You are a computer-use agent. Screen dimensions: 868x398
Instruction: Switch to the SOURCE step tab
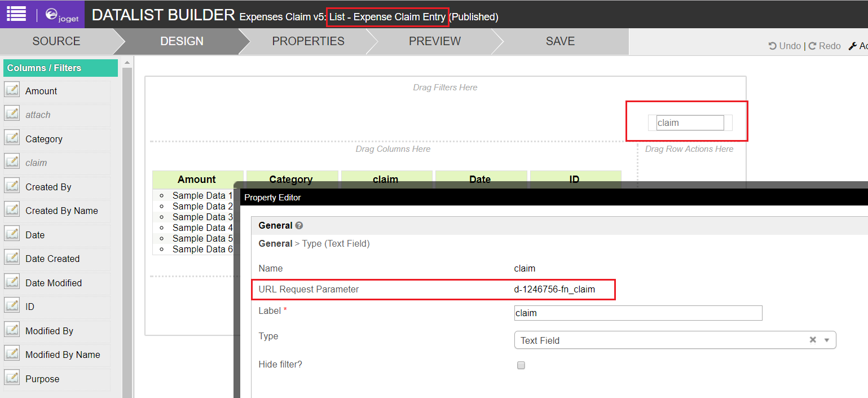pyautogui.click(x=56, y=41)
